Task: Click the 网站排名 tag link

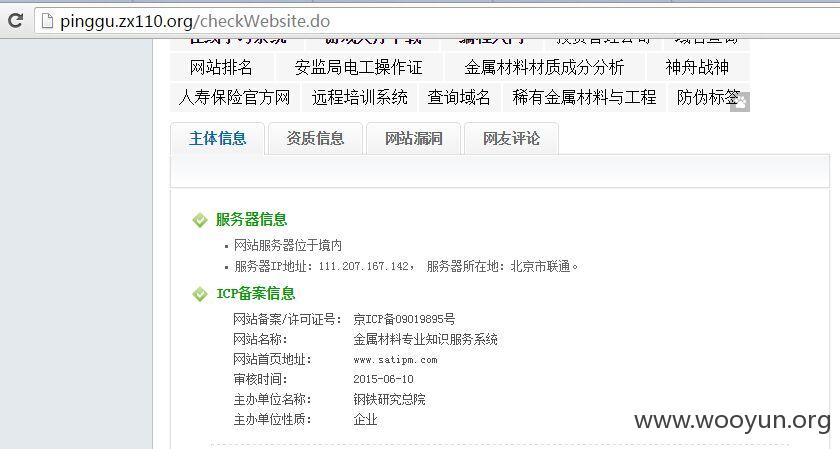Action: tap(221, 67)
